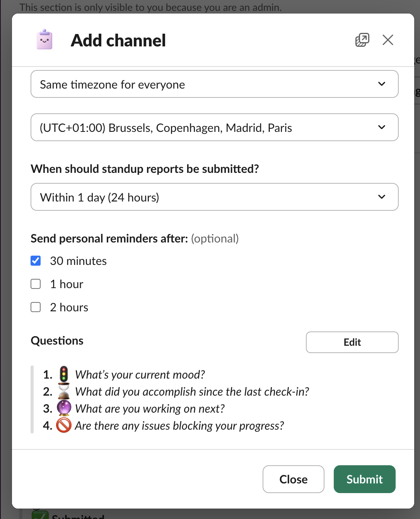
Task: Click the question 'What's your current mood?'
Action: [140, 375]
